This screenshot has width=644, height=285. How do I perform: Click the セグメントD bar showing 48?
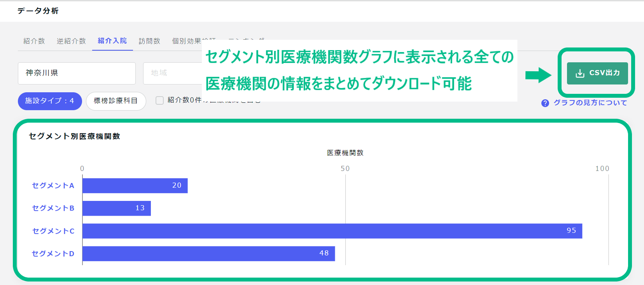[208, 253]
